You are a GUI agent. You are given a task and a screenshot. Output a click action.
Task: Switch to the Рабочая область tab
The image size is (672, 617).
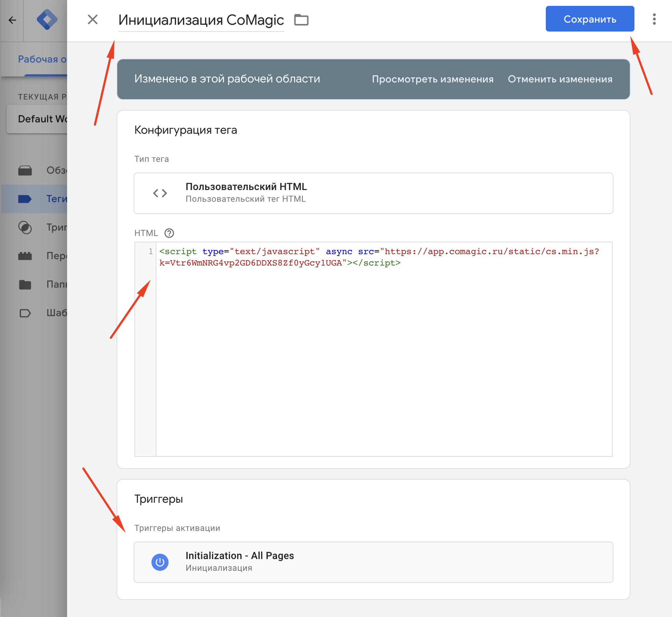coord(42,59)
